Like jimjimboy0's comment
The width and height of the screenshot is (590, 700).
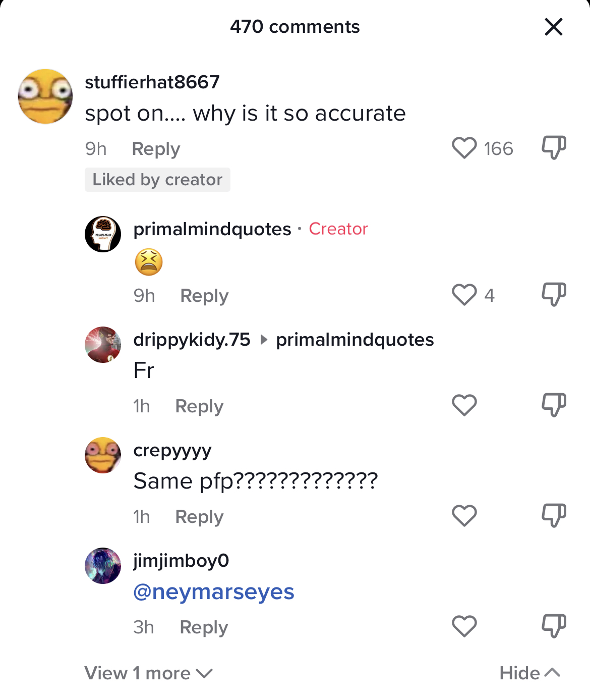(x=464, y=626)
